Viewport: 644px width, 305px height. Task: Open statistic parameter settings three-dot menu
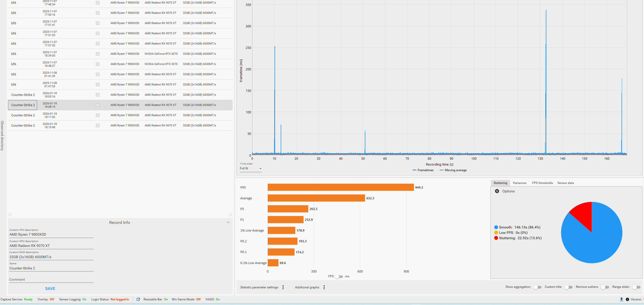[x=283, y=287]
